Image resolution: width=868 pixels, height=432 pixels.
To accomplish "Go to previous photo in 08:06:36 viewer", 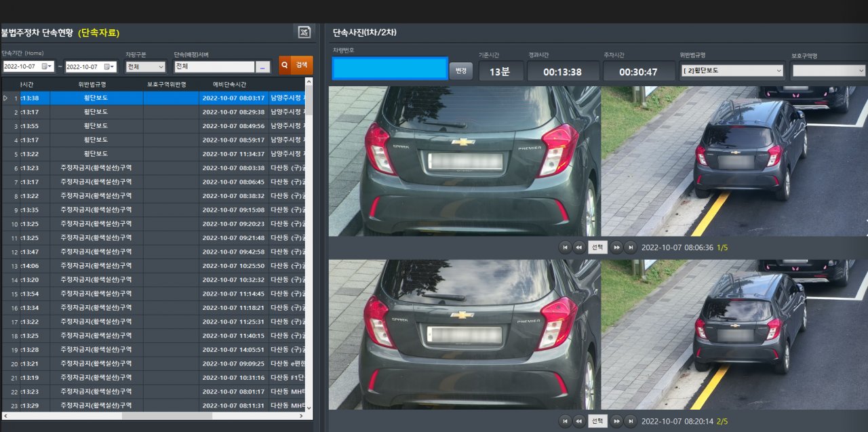I will [579, 248].
